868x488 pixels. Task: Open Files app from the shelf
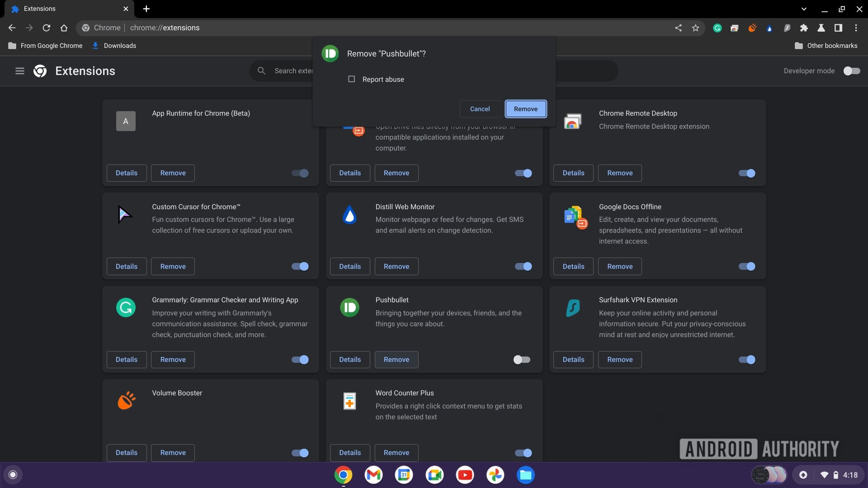pos(525,475)
